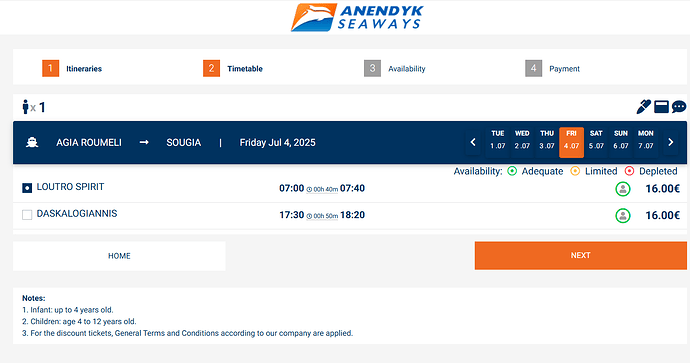This screenshot has width=690, height=363.
Task: Show later dates with right chevron
Action: [671, 142]
